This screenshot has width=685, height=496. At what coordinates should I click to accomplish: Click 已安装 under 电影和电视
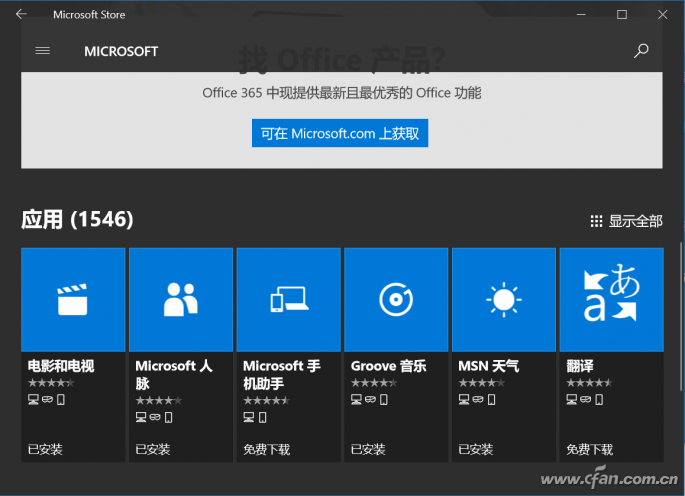[45, 449]
